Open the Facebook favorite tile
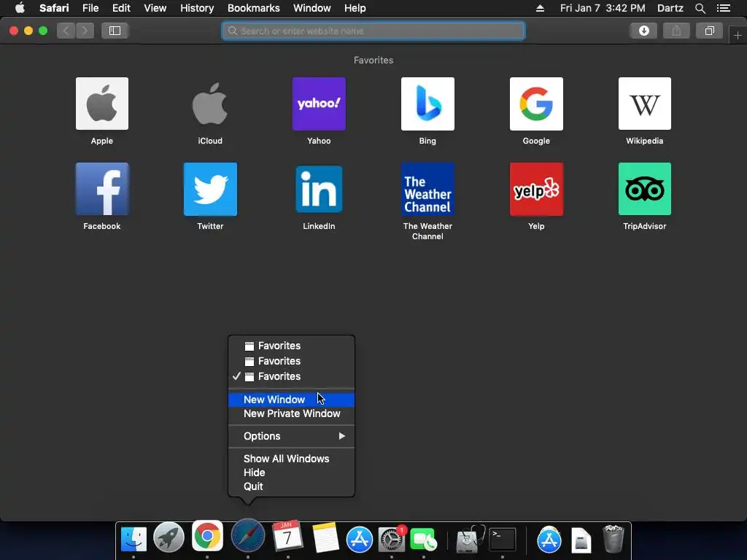 [x=102, y=189]
